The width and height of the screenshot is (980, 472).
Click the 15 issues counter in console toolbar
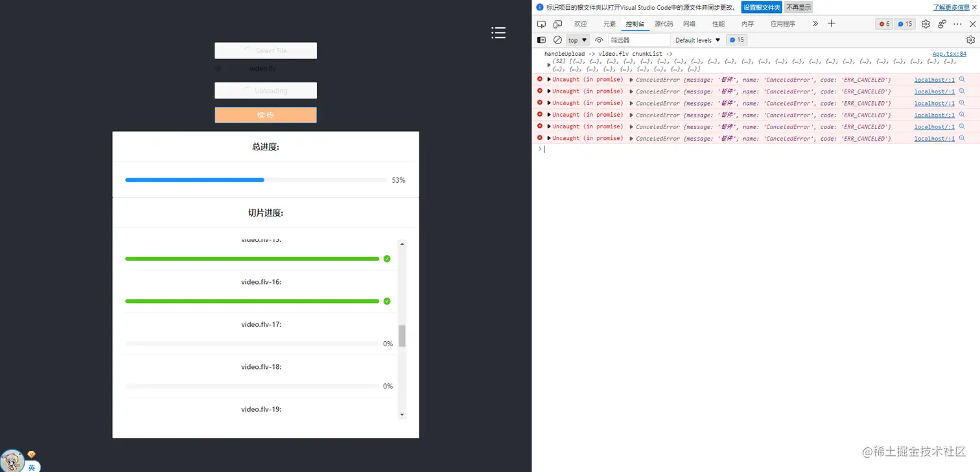tap(737, 40)
